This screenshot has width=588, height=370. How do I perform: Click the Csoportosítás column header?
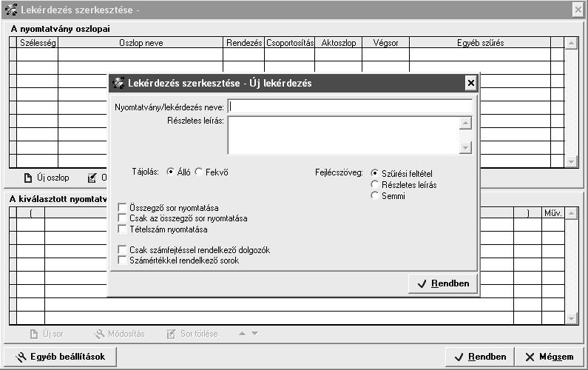click(x=289, y=43)
